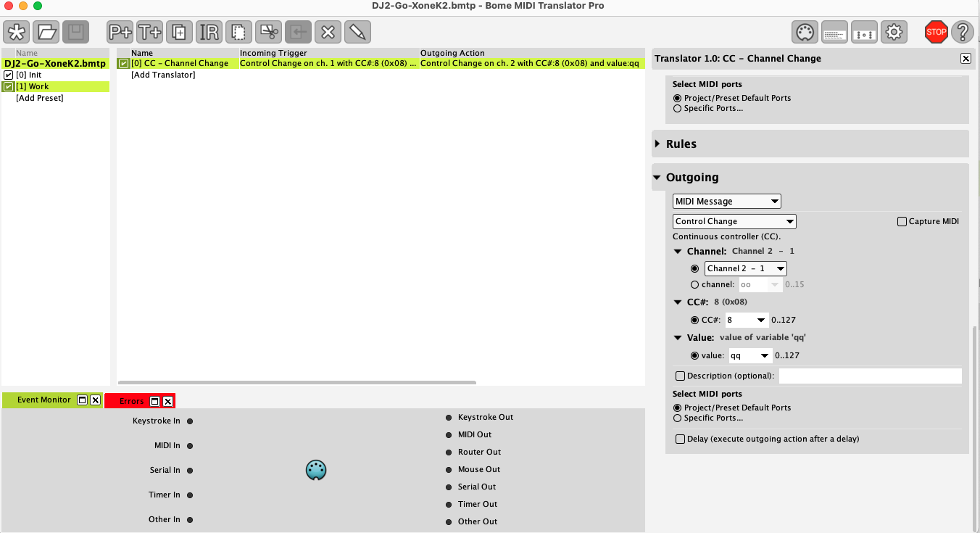Enable Delay outgoing action checkbox
This screenshot has width=980, height=533.
coord(680,439)
